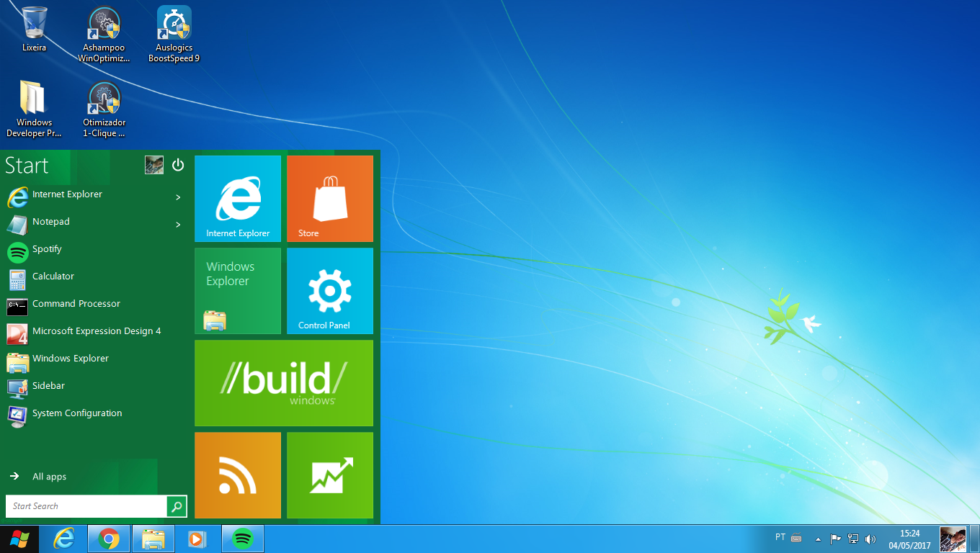Viewport: 980px width, 553px height.
Task: Open Ashampoo WinOptimizer desktop shortcut
Action: click(104, 35)
